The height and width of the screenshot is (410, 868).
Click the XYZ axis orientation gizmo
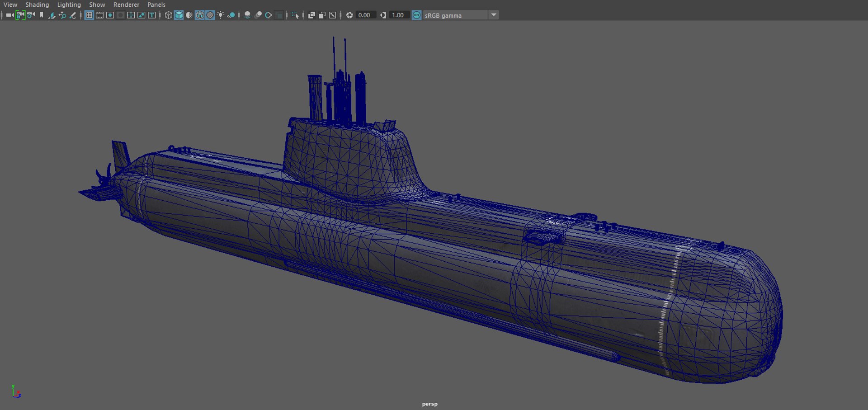[16, 391]
